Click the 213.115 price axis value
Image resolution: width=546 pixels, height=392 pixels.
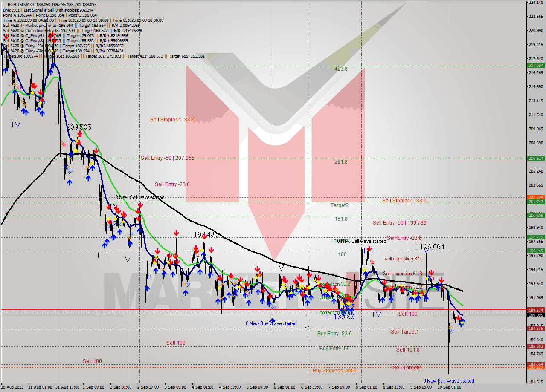(x=536, y=101)
